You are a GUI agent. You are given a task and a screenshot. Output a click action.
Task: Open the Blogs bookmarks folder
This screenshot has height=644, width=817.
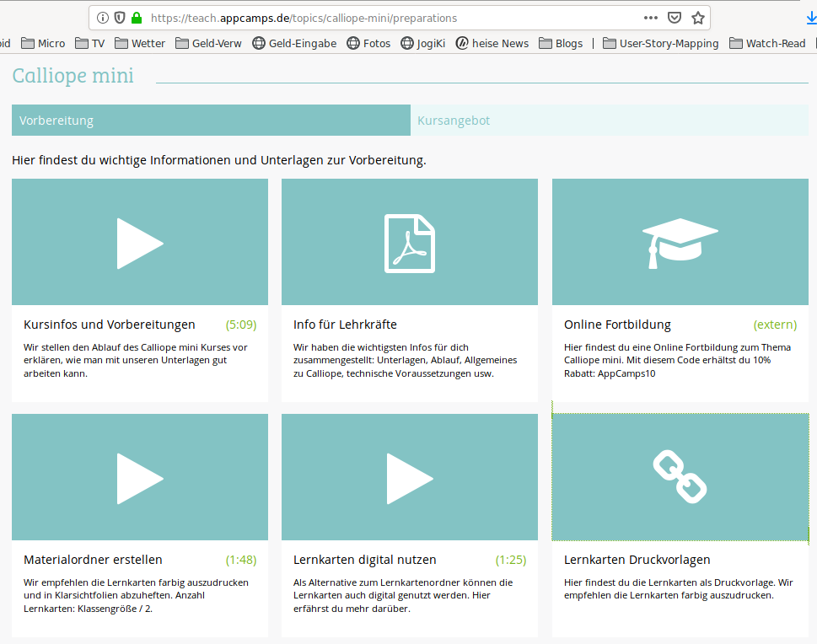[561, 43]
